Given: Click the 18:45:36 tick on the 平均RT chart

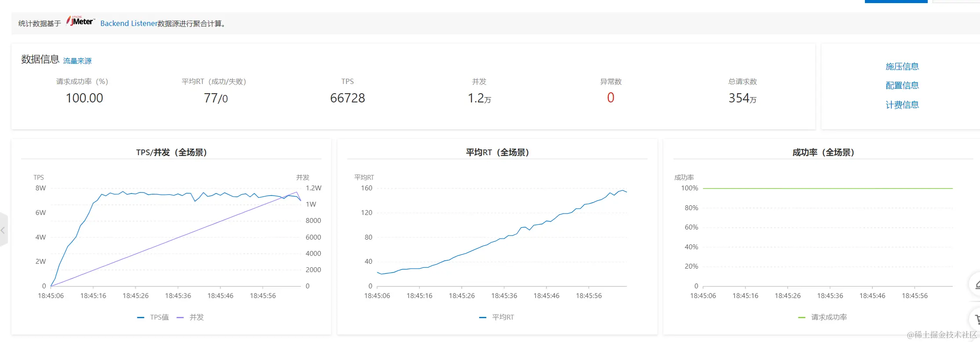Looking at the screenshot, I should point(504,296).
